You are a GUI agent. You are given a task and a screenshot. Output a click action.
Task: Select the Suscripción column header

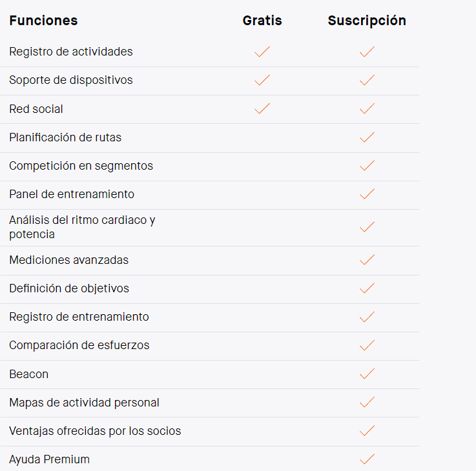coord(367,21)
